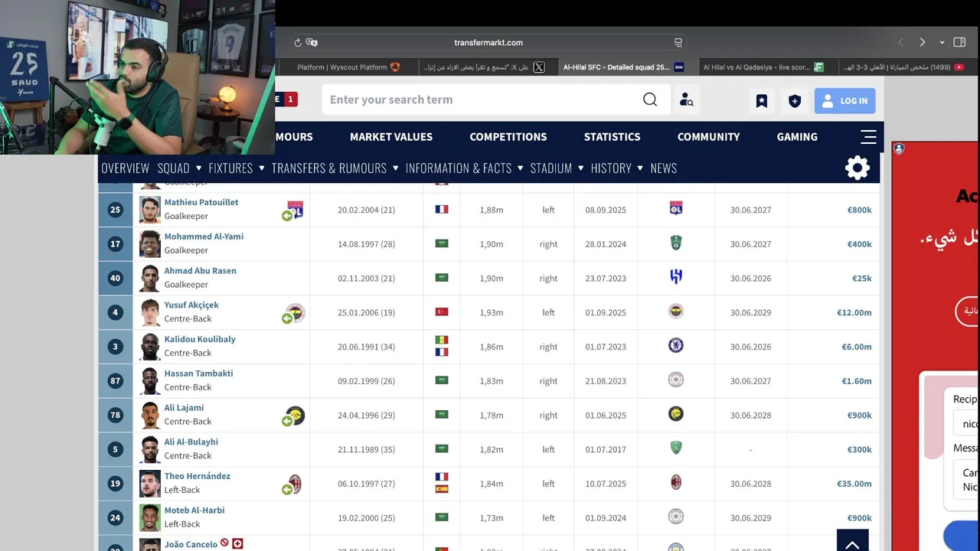Click Mathieu Patouillet player photo
980x551 pixels.
pyautogui.click(x=150, y=210)
